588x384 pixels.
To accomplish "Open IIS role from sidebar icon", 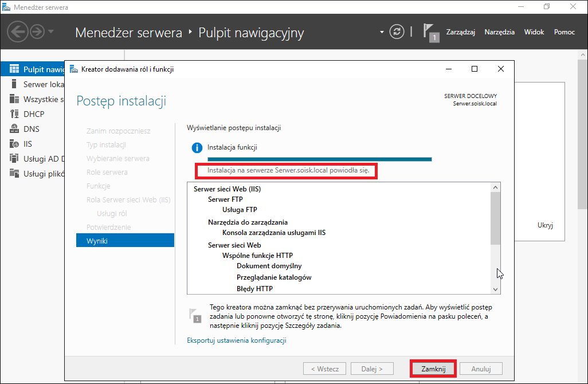I will click(x=14, y=144).
